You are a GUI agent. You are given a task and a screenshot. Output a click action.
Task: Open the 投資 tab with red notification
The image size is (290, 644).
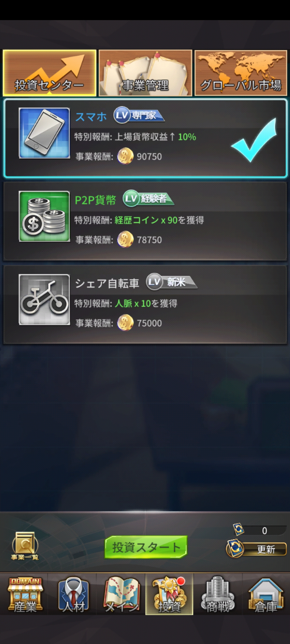[169, 594]
